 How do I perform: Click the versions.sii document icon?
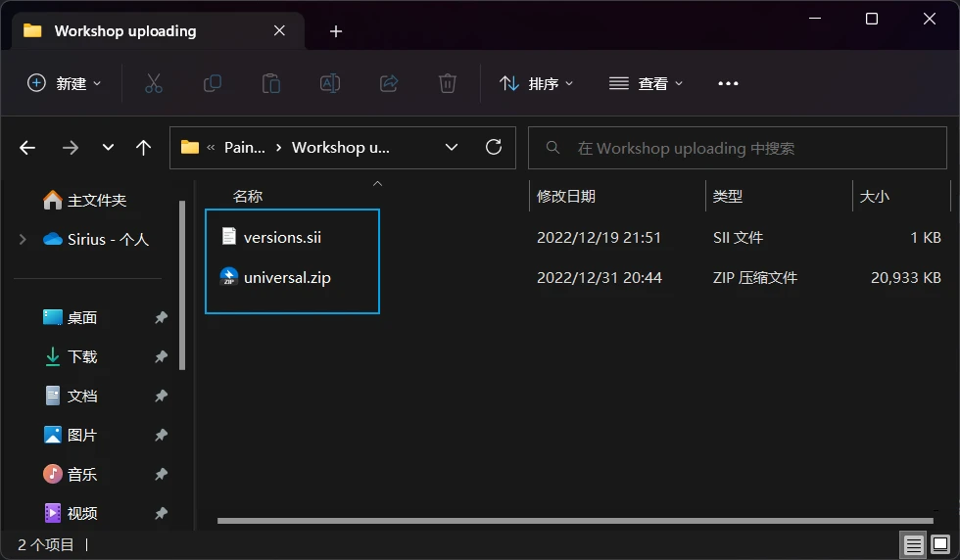tap(228, 236)
